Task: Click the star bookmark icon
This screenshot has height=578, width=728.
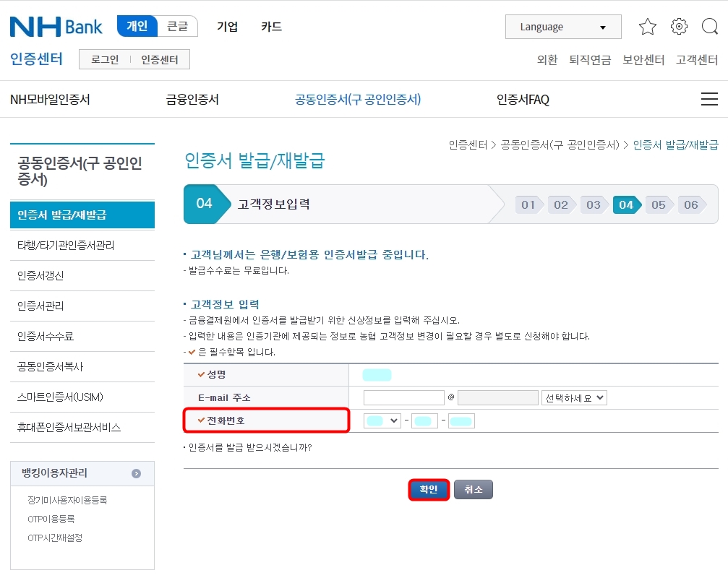Action: click(647, 26)
